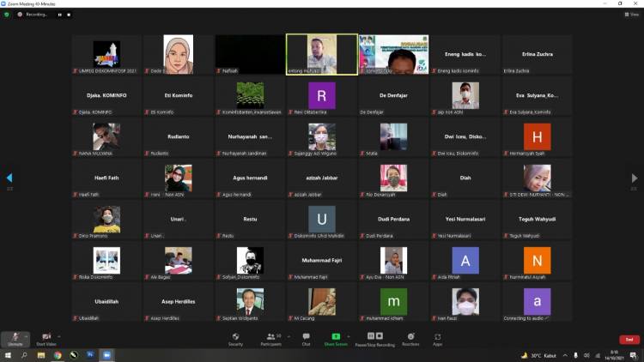
Task: Select Septian Widiyanto's video thumbnail
Action: (250, 302)
